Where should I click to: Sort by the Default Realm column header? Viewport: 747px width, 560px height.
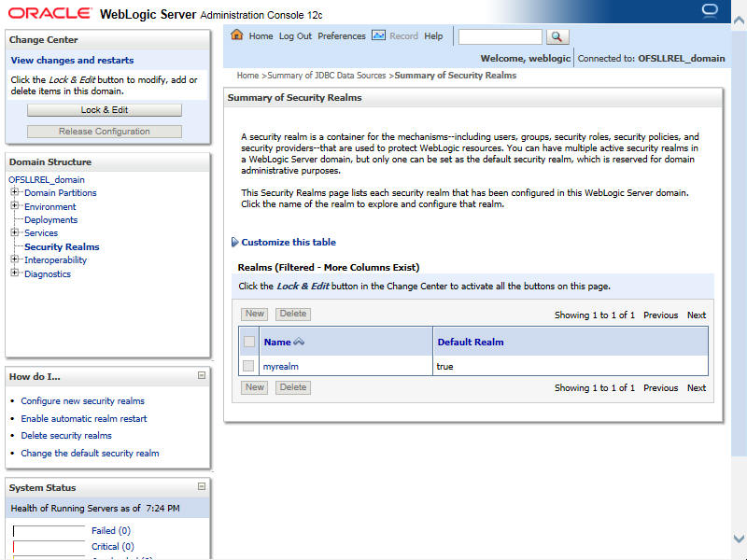click(x=471, y=343)
